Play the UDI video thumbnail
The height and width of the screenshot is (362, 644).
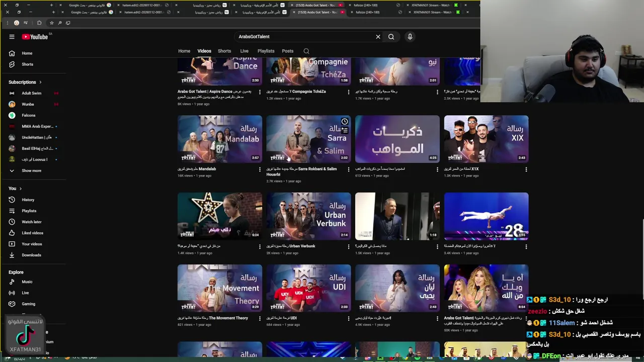[308, 288]
